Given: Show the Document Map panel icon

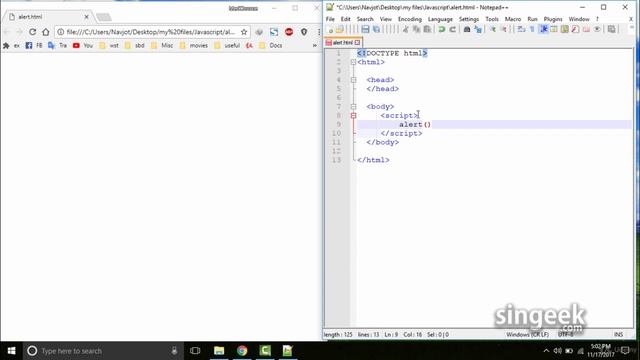Looking at the screenshot, I should 564,29.
